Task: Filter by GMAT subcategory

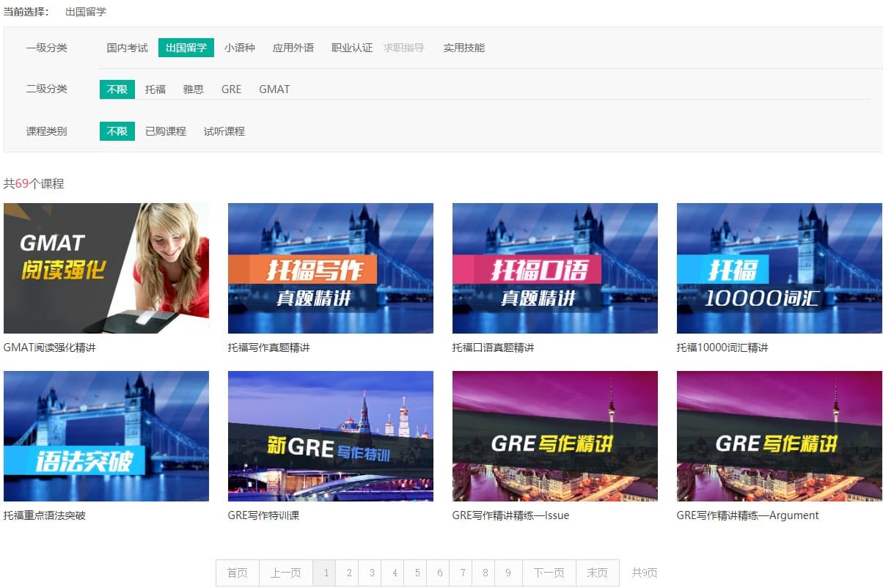Action: (274, 89)
